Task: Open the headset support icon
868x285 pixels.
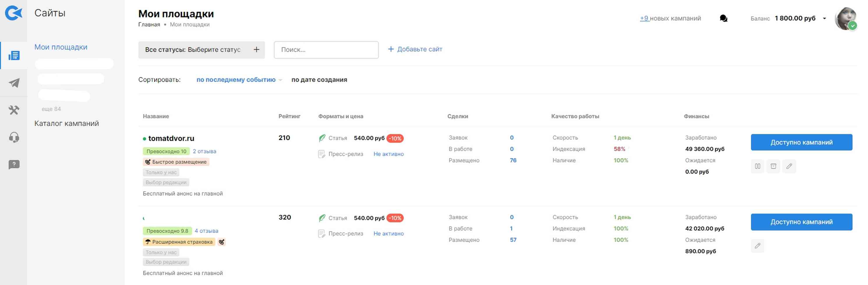Action: coord(14,137)
